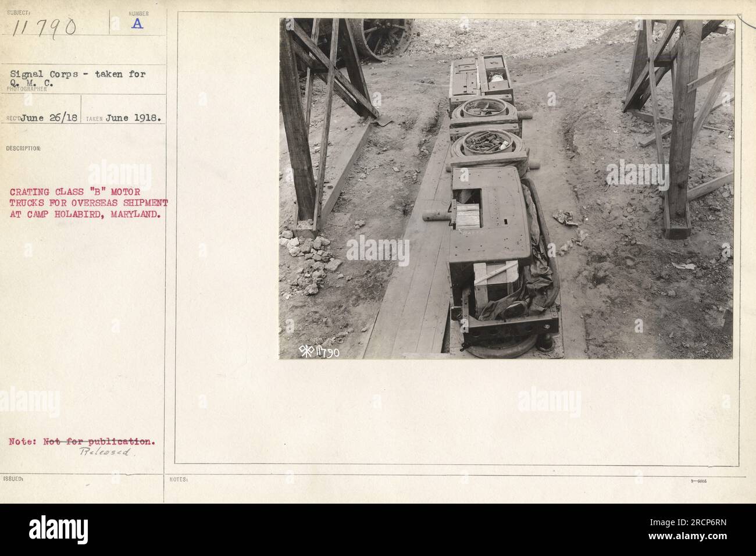
Task: Select the Signal Corps photographer text
Action: [x=77, y=79]
